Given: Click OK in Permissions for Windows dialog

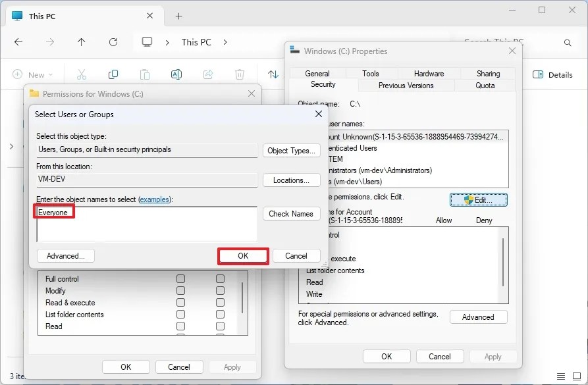Looking at the screenshot, I should click(x=126, y=367).
